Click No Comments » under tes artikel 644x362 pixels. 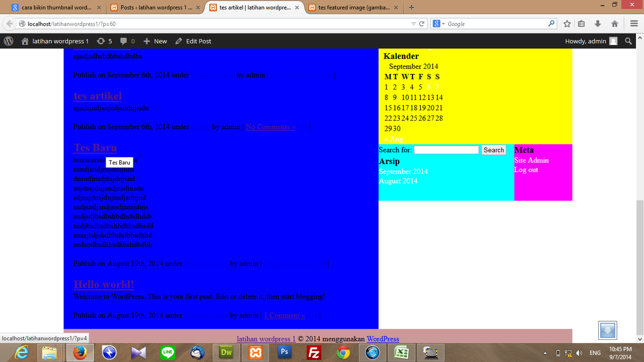(x=271, y=127)
